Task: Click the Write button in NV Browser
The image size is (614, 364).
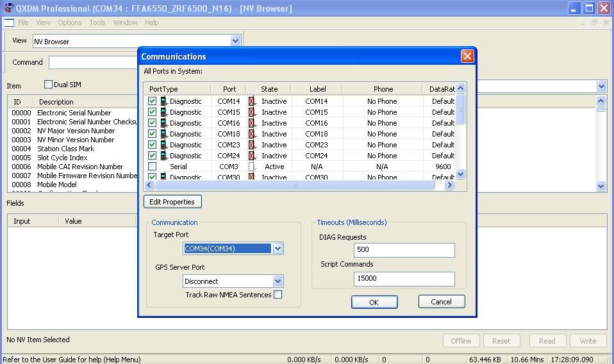Action: point(588,340)
